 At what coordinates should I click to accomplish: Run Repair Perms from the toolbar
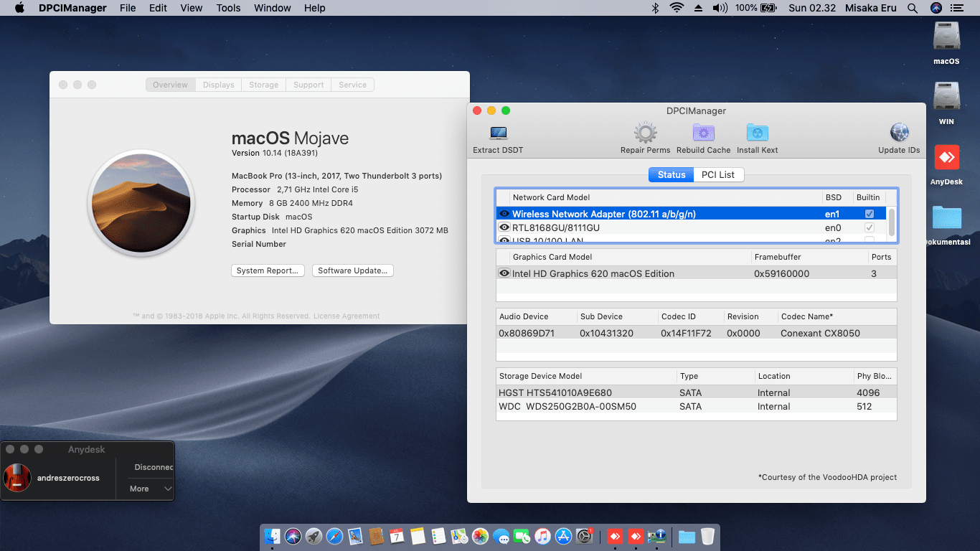tap(646, 133)
